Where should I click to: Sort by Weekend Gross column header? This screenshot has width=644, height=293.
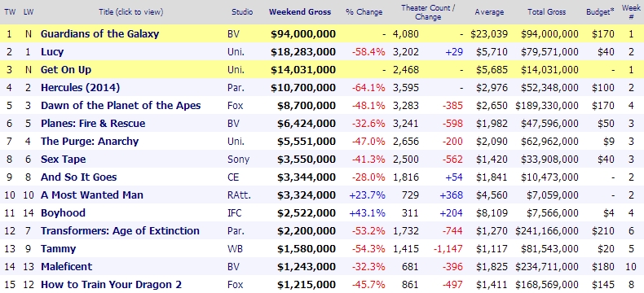pyautogui.click(x=300, y=12)
